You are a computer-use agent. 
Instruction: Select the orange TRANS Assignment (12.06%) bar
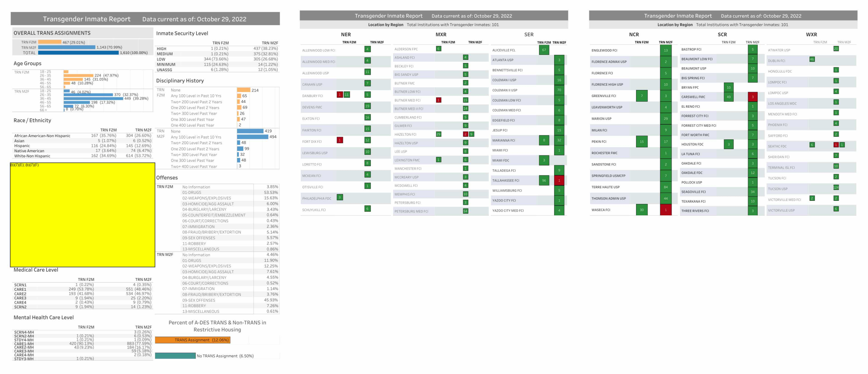coord(193,340)
